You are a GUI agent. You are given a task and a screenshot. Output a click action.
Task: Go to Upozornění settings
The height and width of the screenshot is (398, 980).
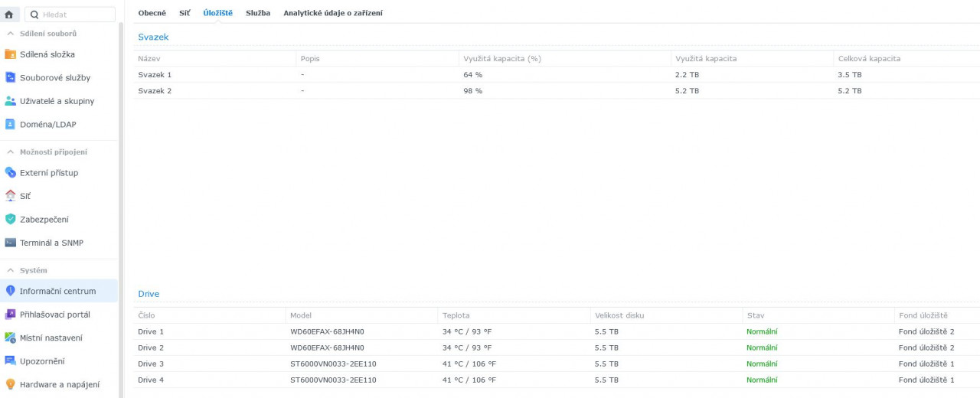(x=42, y=360)
